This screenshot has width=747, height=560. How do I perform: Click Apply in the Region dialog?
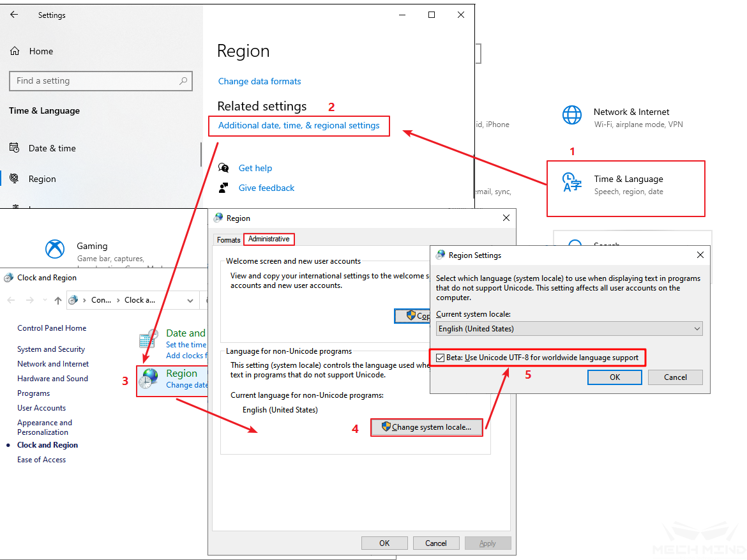(487, 543)
